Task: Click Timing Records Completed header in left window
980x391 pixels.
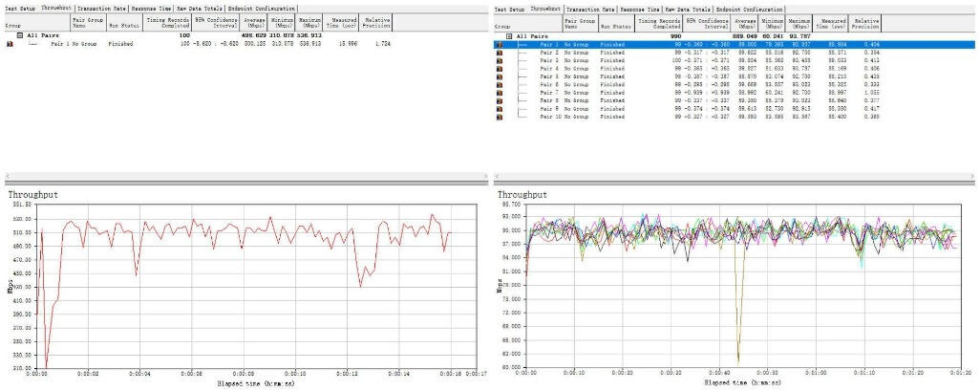Action: [x=167, y=23]
